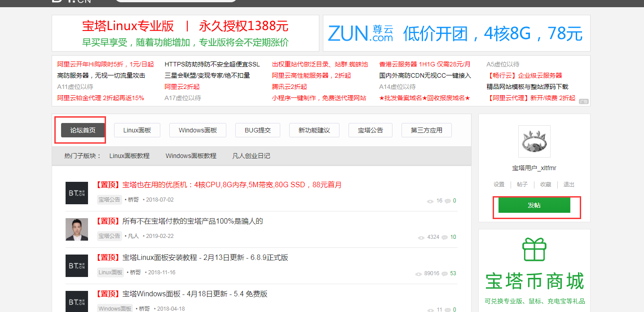
Task: Click Linux面板 tag under 安装教程 post
Action: (110, 272)
